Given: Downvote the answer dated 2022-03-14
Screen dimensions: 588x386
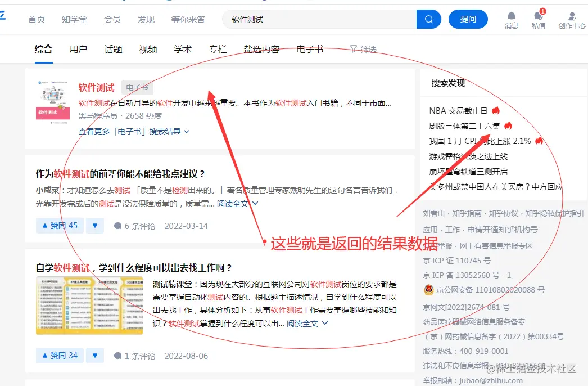Looking at the screenshot, I should point(95,226).
